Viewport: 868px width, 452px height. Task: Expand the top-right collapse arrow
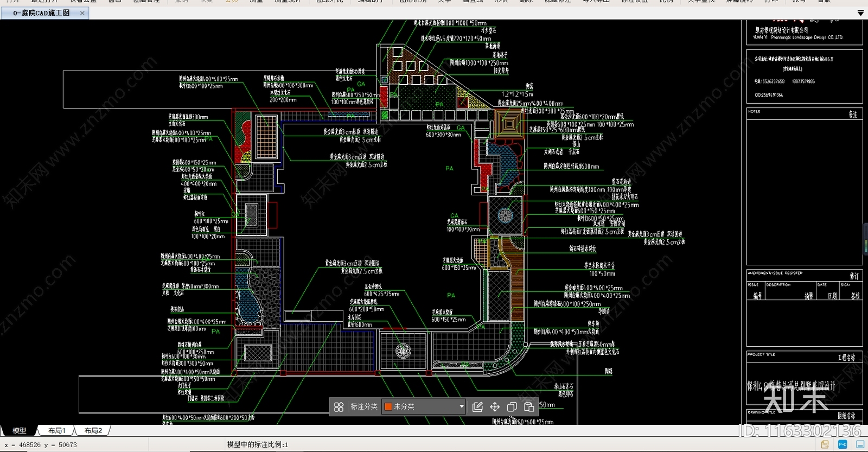click(x=860, y=12)
